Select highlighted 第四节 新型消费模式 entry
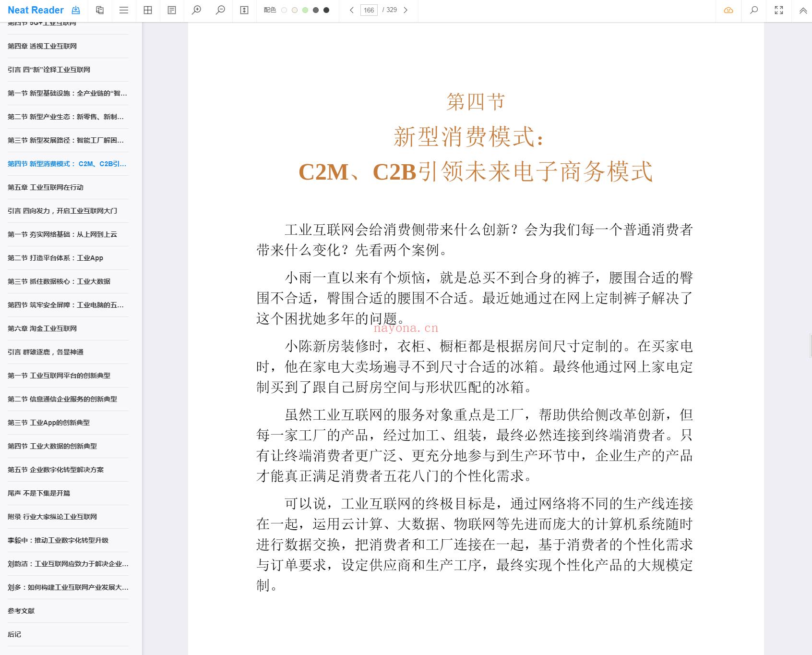This screenshot has height=655, width=812. pyautogui.click(x=68, y=164)
